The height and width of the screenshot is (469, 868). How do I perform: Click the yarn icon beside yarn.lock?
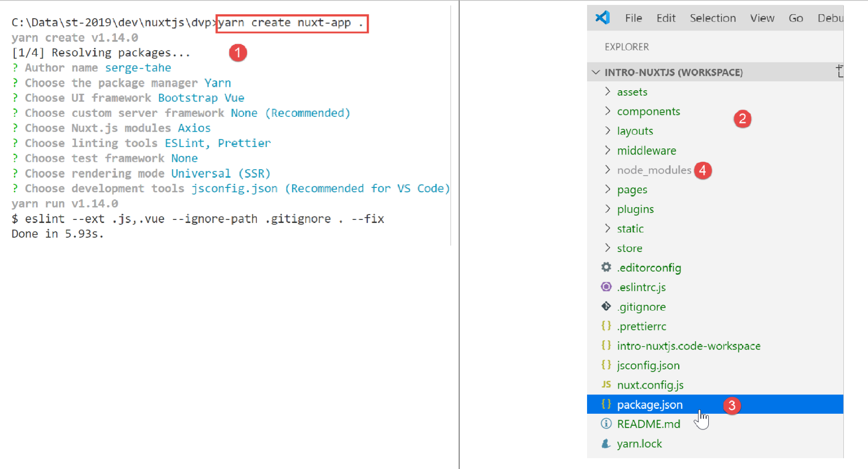tap(606, 443)
